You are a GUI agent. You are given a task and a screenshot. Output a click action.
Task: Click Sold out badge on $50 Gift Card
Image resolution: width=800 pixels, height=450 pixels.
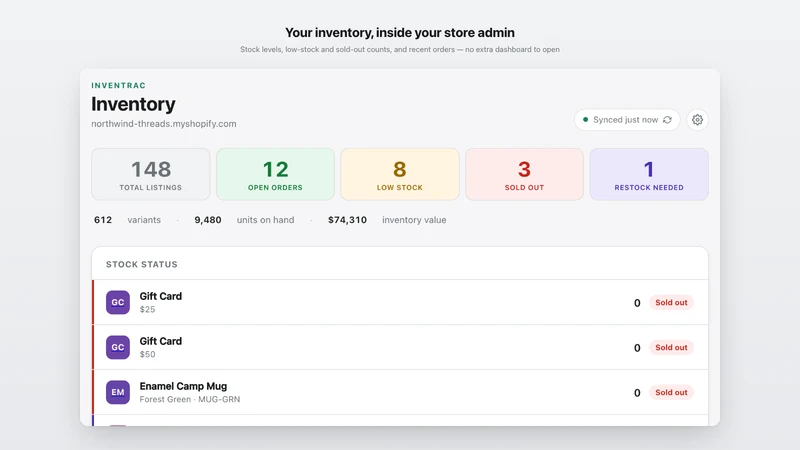(x=671, y=347)
